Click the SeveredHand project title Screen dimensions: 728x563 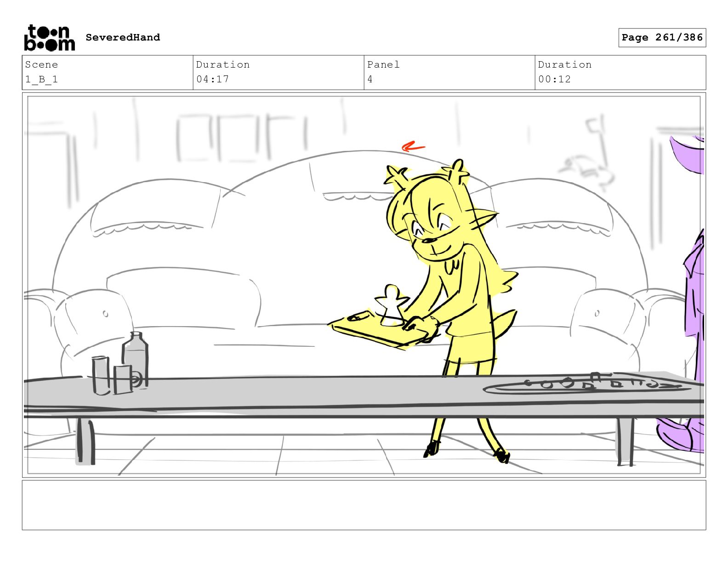pyautogui.click(x=123, y=37)
